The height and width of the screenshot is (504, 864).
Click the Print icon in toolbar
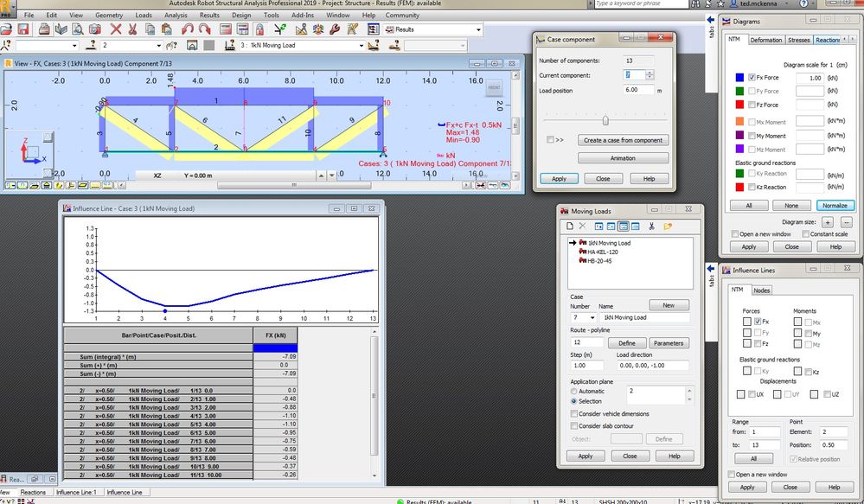(44, 29)
